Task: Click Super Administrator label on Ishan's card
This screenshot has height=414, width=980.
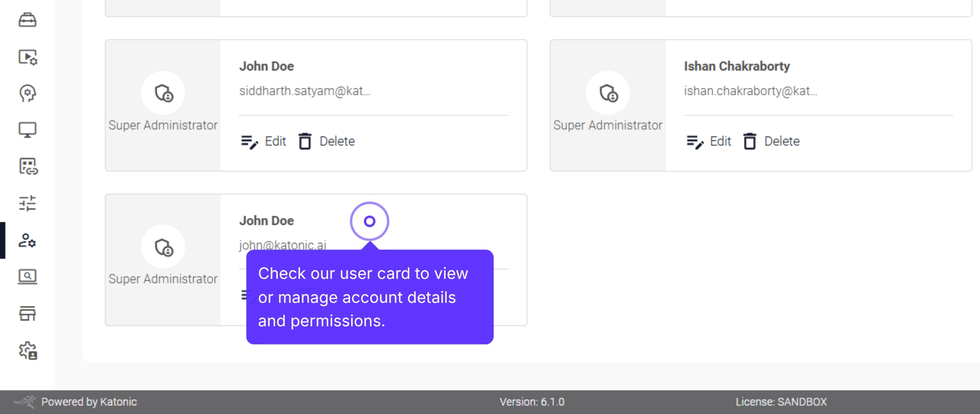Action: tap(607, 125)
